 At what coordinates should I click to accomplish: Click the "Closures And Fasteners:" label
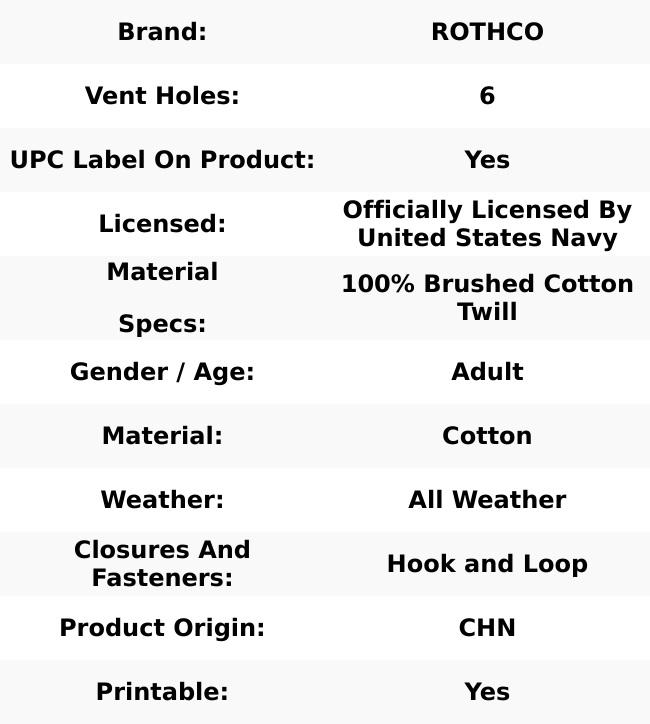pyautogui.click(x=162, y=564)
